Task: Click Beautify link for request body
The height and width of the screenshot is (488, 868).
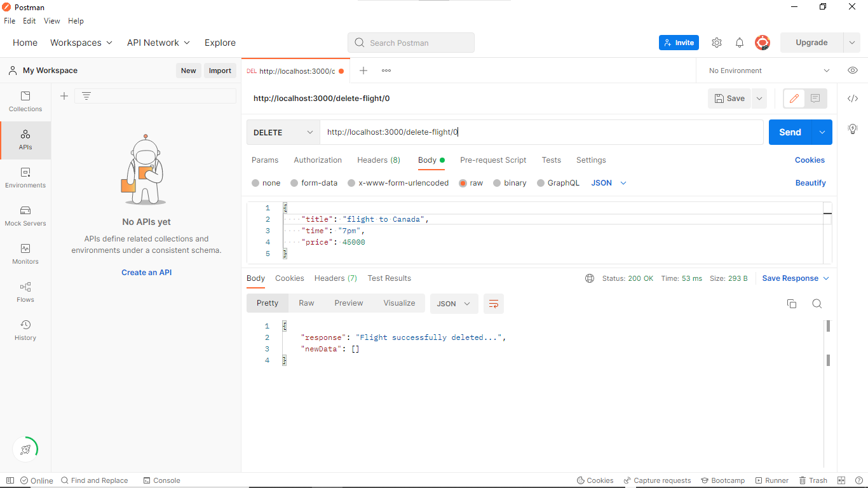Action: 810,183
